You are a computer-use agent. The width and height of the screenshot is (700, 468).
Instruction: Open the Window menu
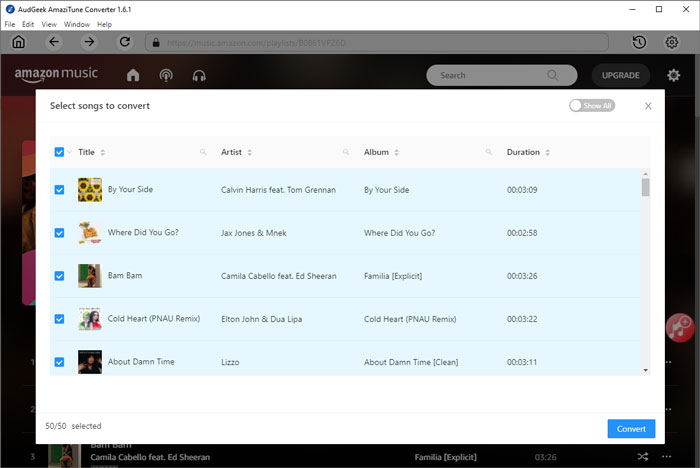[77, 24]
